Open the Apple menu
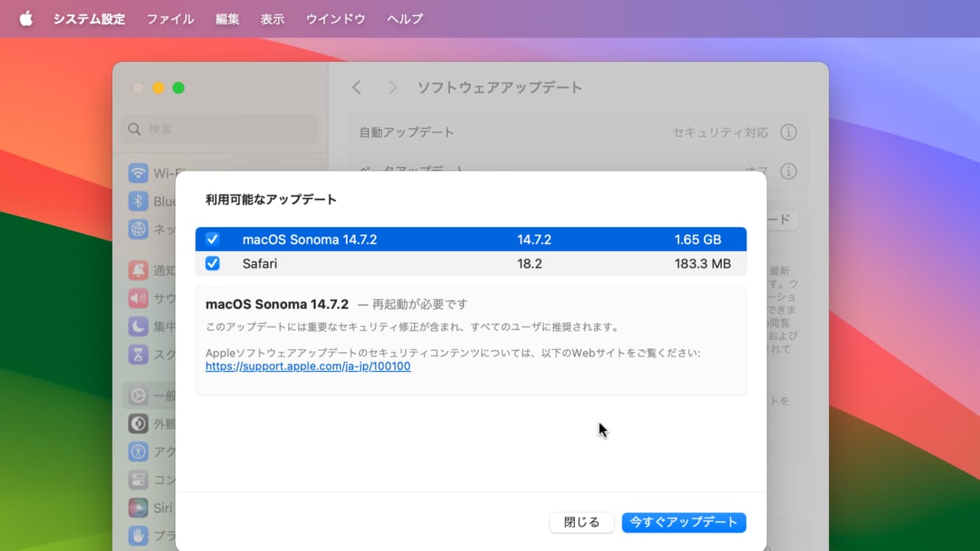The image size is (980, 551). click(x=26, y=18)
